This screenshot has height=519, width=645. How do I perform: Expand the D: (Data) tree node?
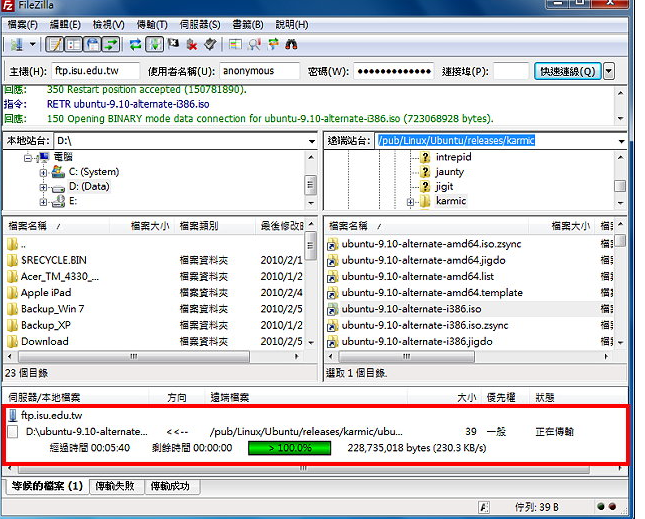point(43,188)
